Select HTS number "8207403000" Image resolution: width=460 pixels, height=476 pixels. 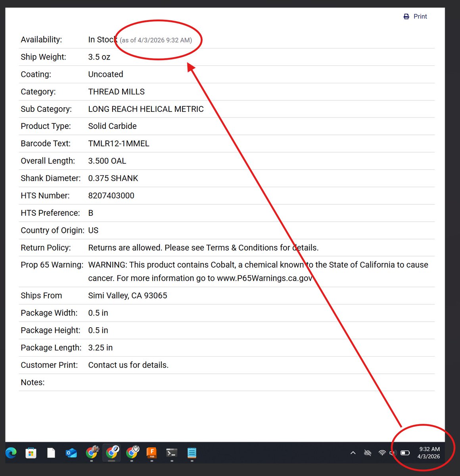[x=111, y=196]
